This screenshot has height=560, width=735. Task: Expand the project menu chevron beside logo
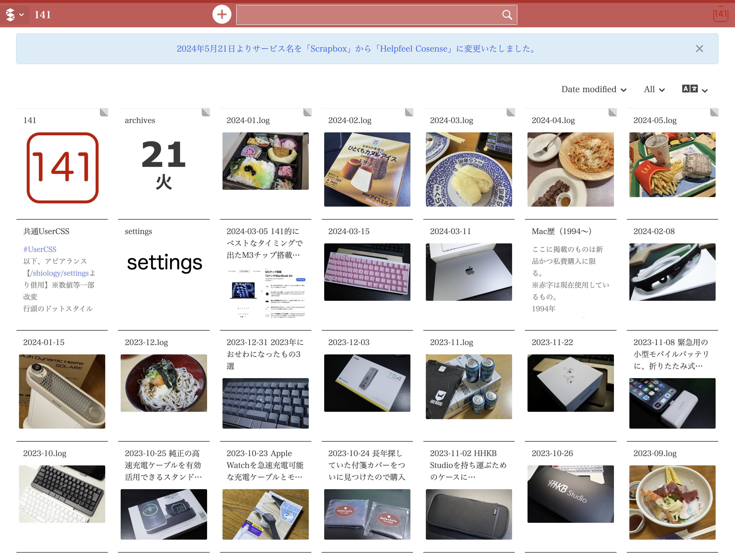tap(22, 15)
